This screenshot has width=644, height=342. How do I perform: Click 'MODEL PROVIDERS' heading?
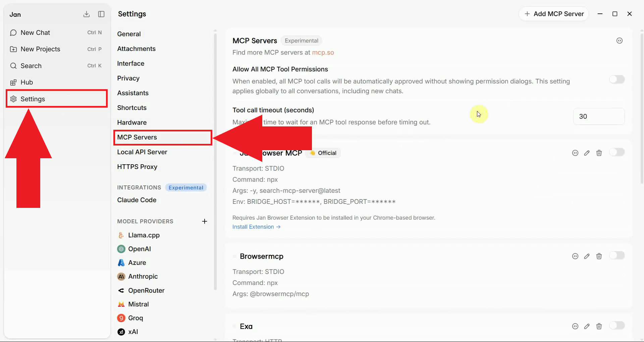(x=145, y=221)
